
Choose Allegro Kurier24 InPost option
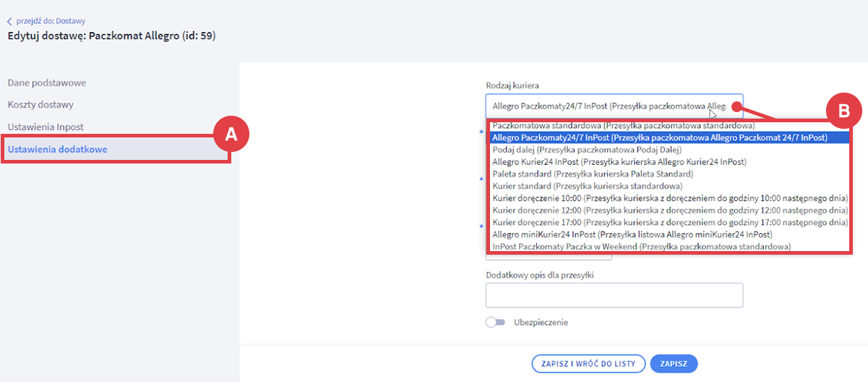point(669,161)
